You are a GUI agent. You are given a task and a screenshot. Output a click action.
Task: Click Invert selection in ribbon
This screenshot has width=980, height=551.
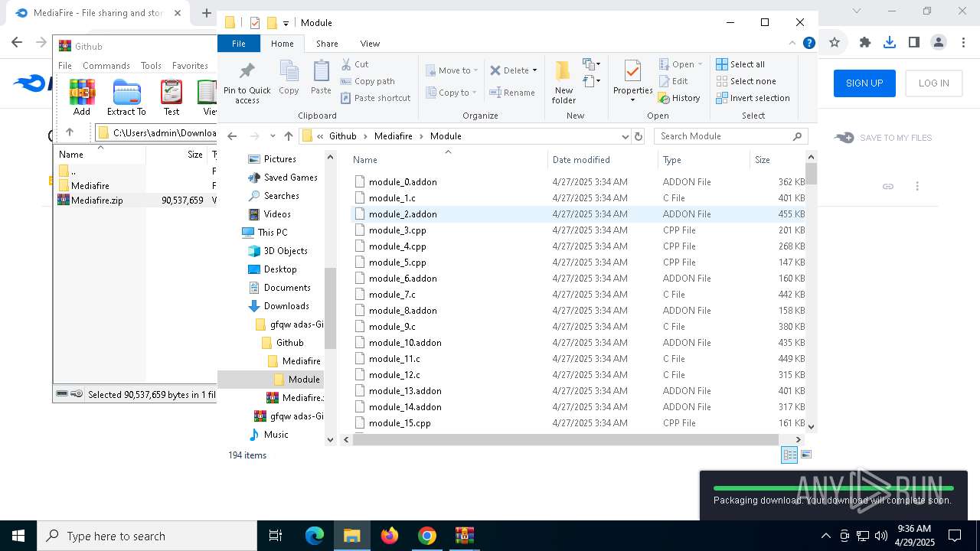point(753,98)
